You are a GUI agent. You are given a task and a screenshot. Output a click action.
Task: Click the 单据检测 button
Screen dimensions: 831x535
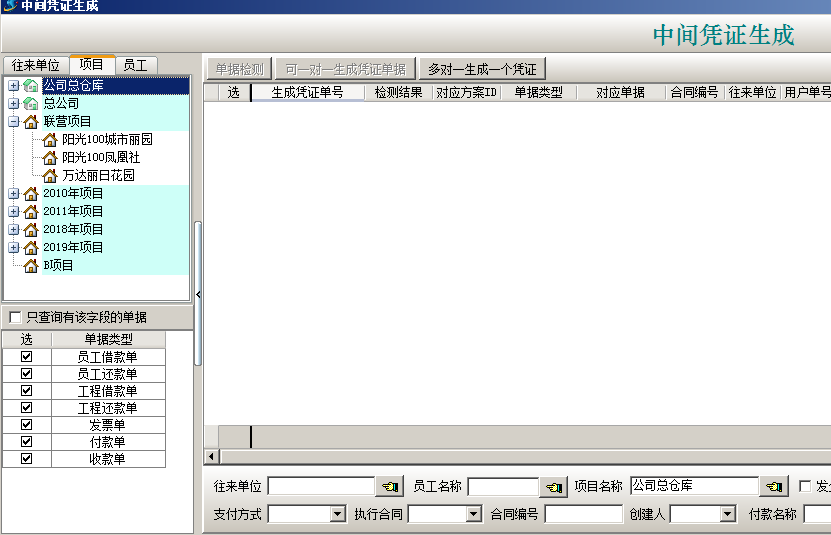(x=239, y=69)
